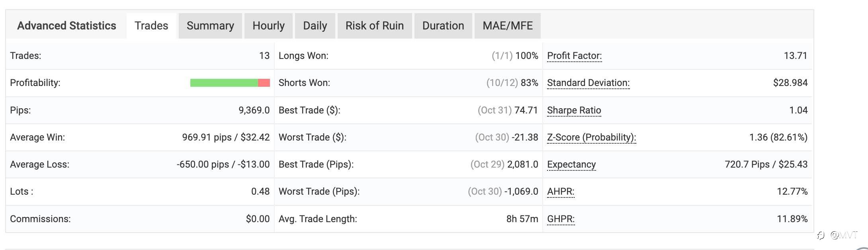Screen dimensions: 868x250
Task: Click the Standard Deviation label link
Action: [x=588, y=83]
